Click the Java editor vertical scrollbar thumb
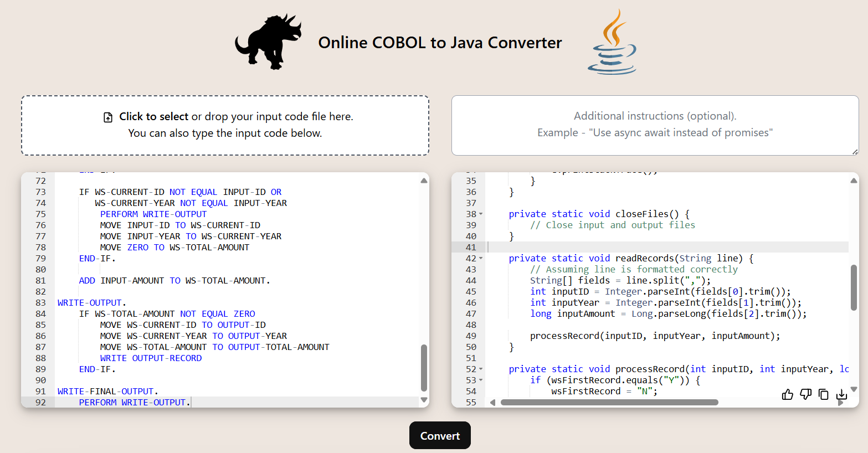 (x=854, y=287)
